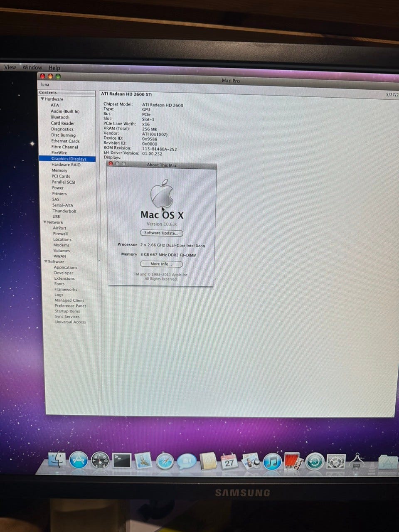This screenshot has height=532, width=399.
Task: Open System Preferences gear icon in dock
Action: (x=335, y=462)
